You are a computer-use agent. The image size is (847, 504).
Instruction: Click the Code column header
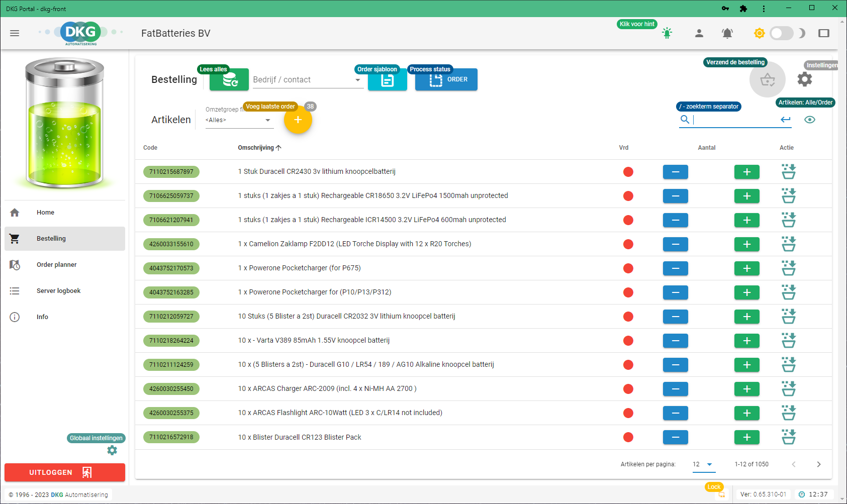coord(150,148)
